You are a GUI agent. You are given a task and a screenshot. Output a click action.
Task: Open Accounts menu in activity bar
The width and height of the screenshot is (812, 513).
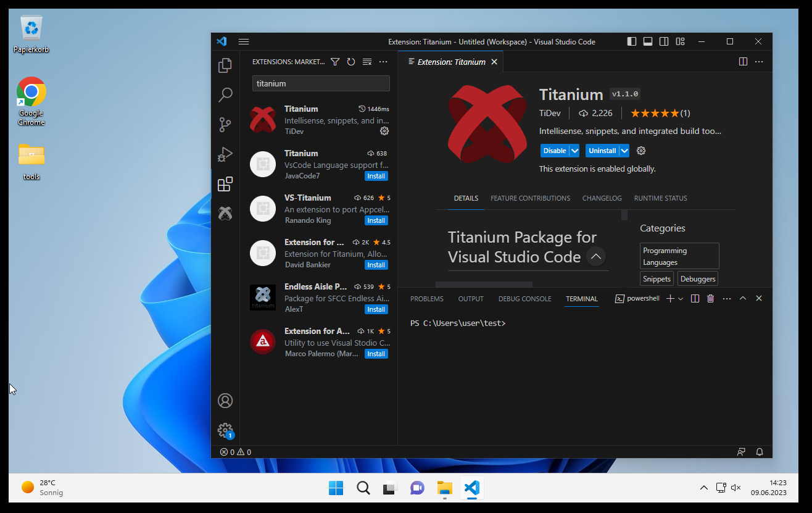click(x=225, y=401)
